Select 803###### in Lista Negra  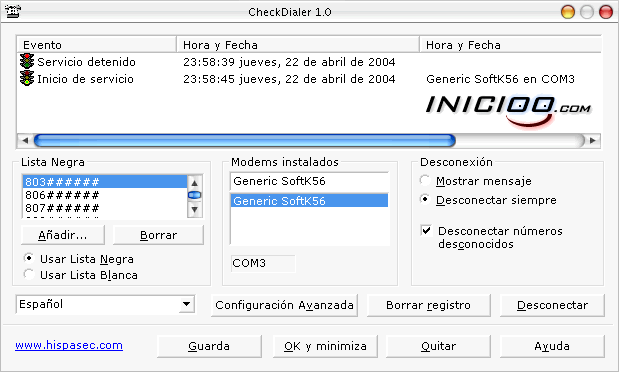pos(105,182)
